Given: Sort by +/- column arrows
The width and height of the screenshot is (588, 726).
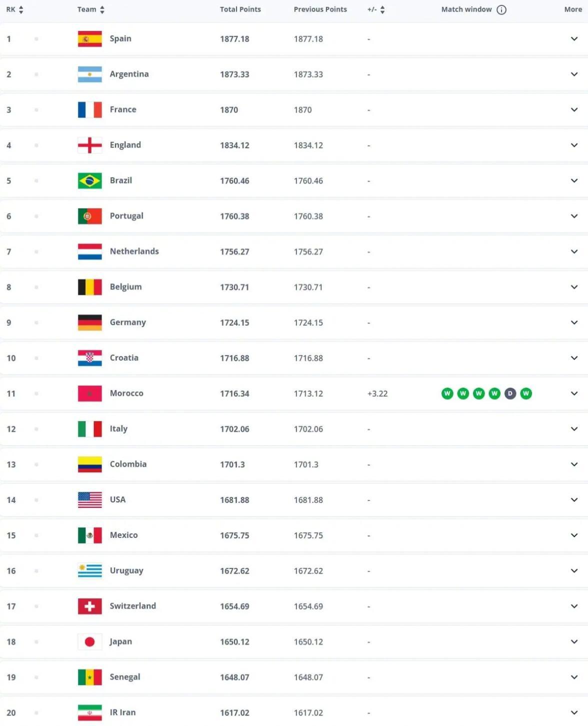Looking at the screenshot, I should pyautogui.click(x=382, y=10).
